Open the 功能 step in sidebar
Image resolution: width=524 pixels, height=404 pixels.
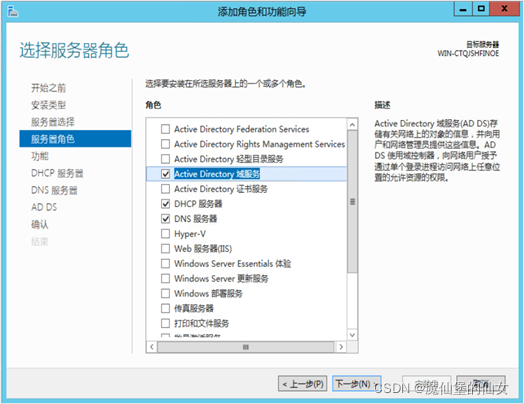pos(40,156)
